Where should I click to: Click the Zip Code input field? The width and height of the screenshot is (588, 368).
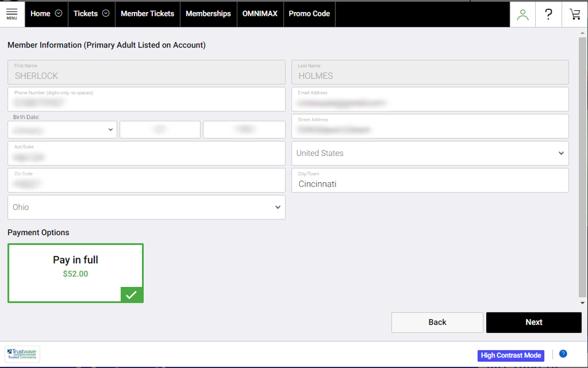[146, 180]
